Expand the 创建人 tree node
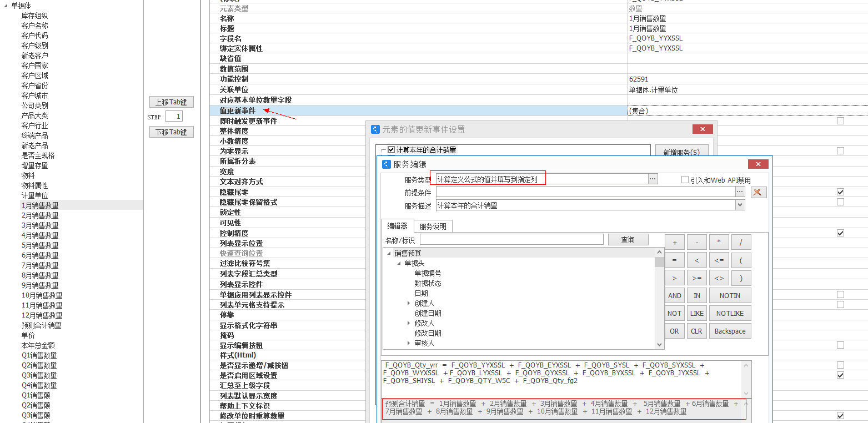 pos(409,303)
